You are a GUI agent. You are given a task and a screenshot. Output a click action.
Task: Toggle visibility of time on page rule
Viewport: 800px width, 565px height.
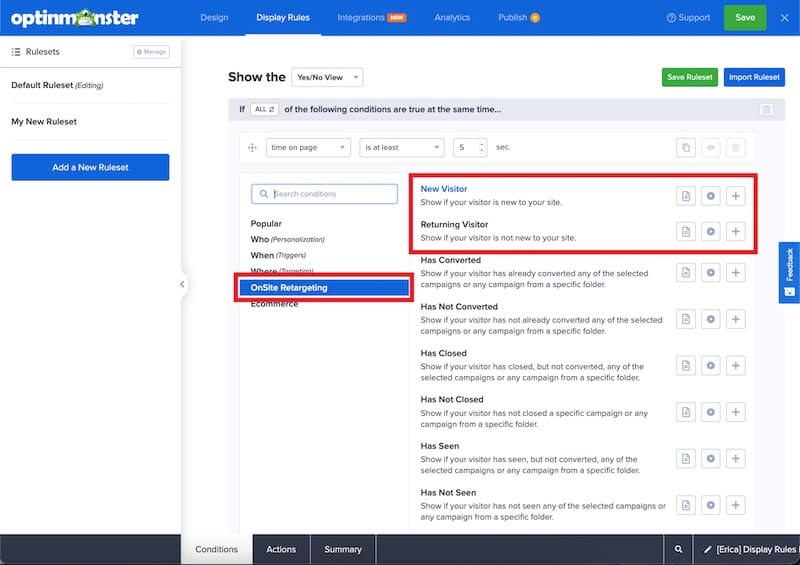(711, 148)
